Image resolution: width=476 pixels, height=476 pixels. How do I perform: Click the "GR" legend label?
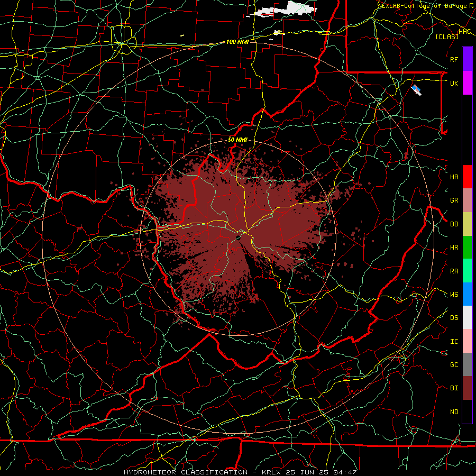pyautogui.click(x=454, y=200)
